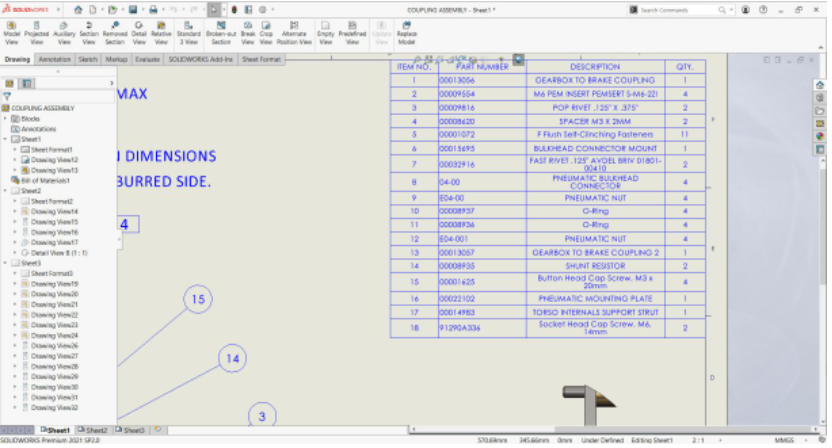Click balloon number 15 on the drawing
The image size is (832, 448).
[198, 299]
